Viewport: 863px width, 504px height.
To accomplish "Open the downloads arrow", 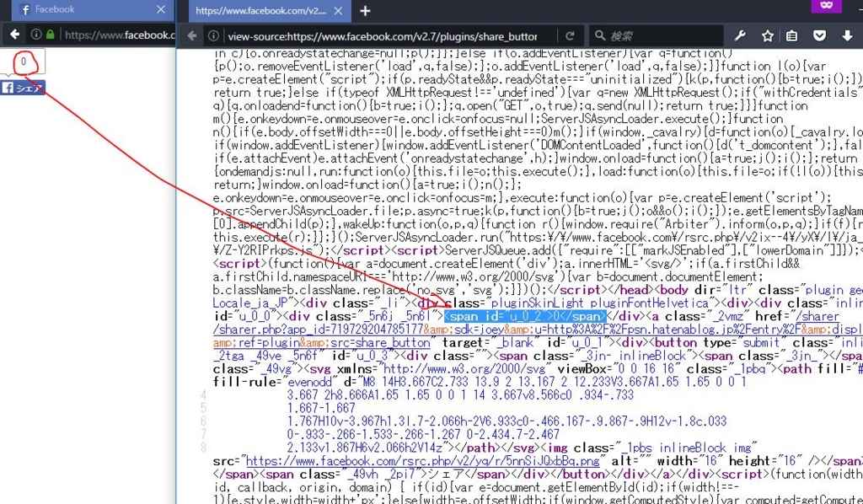I will (x=847, y=35).
